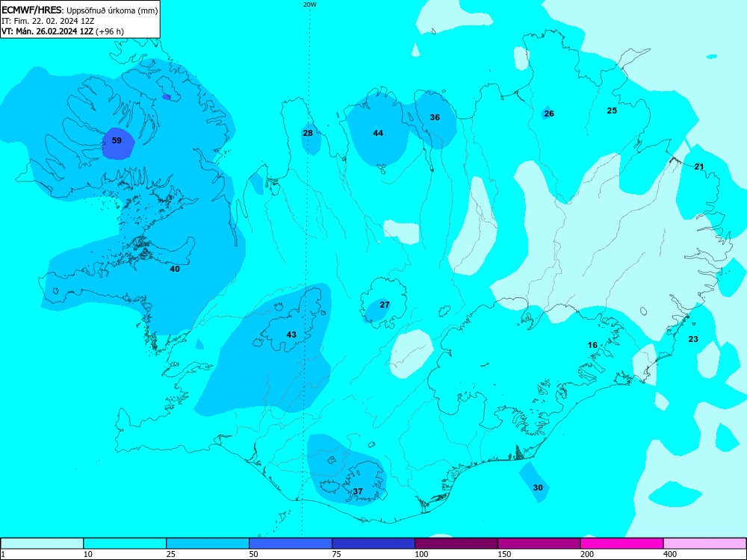Image resolution: width=747 pixels, height=560 pixels.
Task: Click the 23 mm value label
Action: pos(693,339)
